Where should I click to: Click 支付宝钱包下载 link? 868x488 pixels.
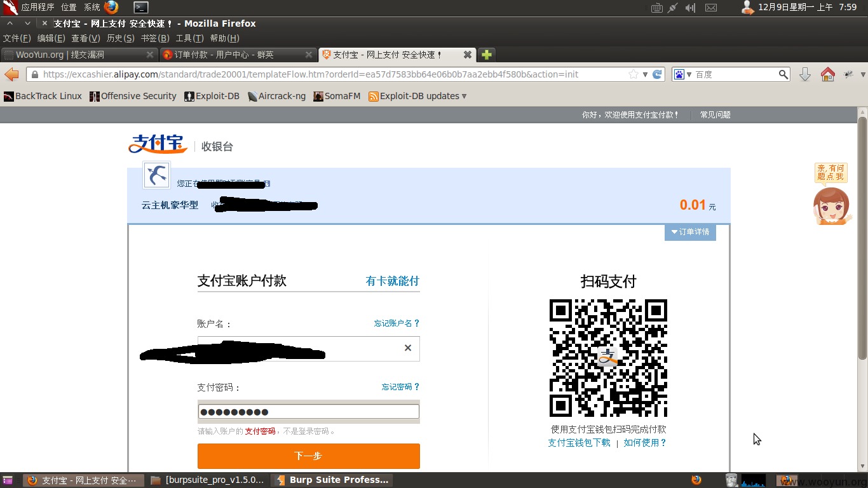579,443
